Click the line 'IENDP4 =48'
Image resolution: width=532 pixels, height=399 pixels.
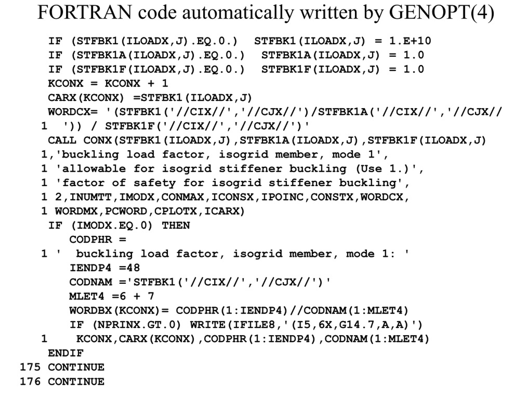point(105,268)
